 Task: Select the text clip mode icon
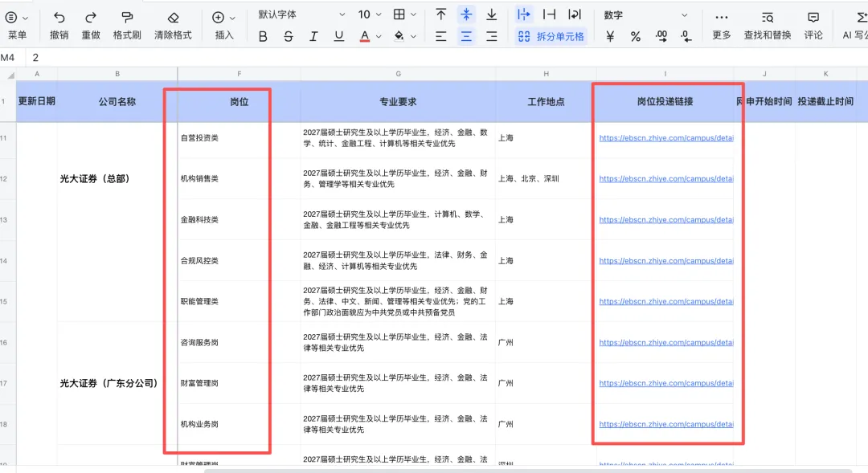pos(549,14)
